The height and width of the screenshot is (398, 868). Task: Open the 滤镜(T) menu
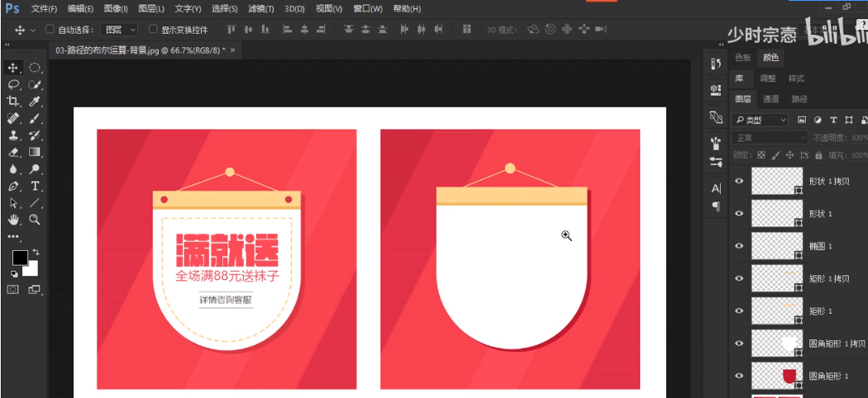click(x=261, y=9)
